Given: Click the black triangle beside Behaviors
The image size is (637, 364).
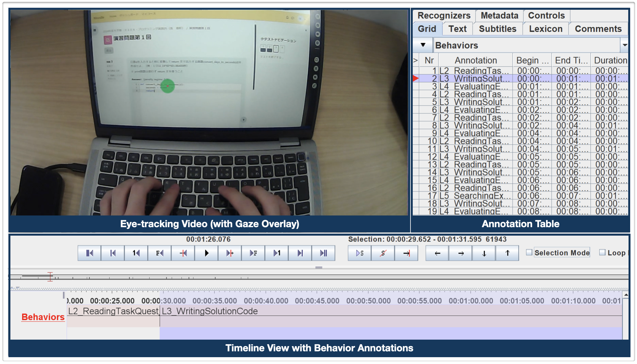Looking at the screenshot, I should coord(423,45).
